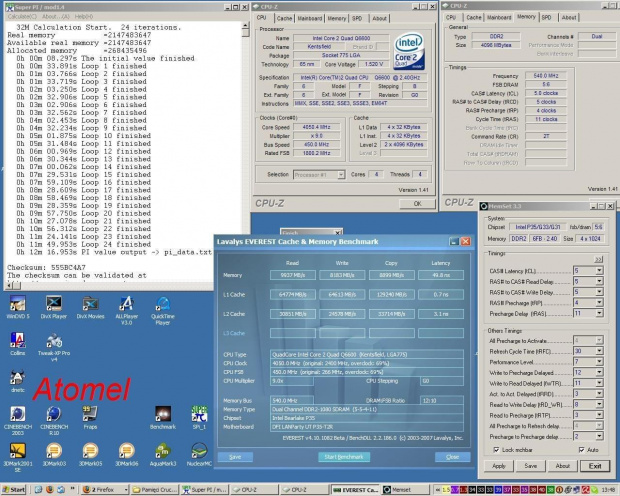Select the 2 Firefox taskbar button
620x496 pixels.
pyautogui.click(x=105, y=490)
